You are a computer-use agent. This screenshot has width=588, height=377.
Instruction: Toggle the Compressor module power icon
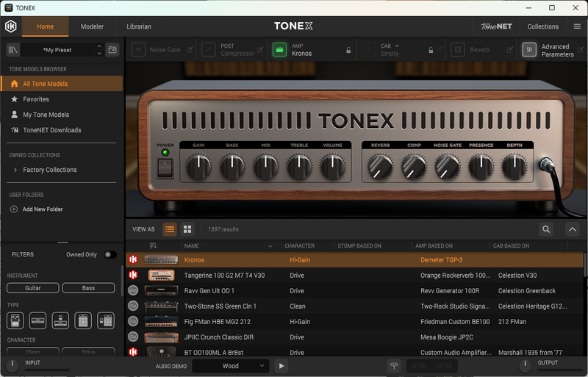tap(209, 49)
